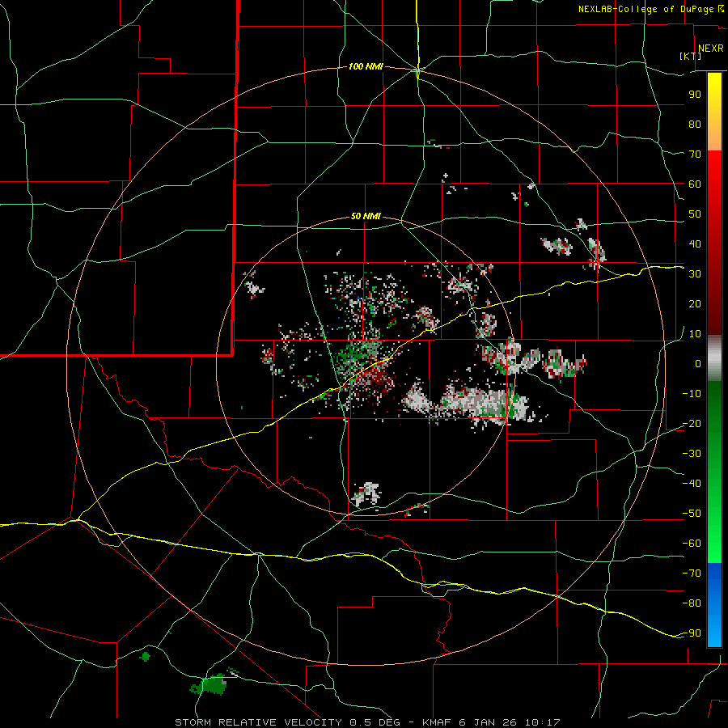Viewport: 728px width, 728px height.
Task: Click the positive 40 scale value
Action: 695,244
